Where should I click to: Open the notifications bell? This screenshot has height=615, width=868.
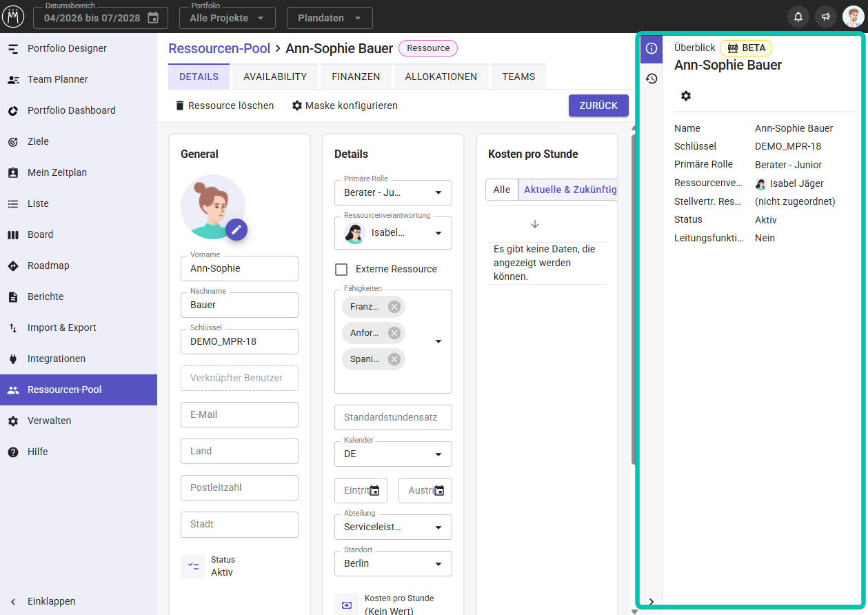pos(798,17)
